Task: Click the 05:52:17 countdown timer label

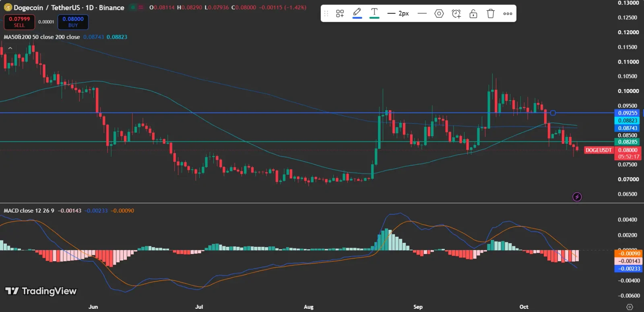Action: point(628,157)
